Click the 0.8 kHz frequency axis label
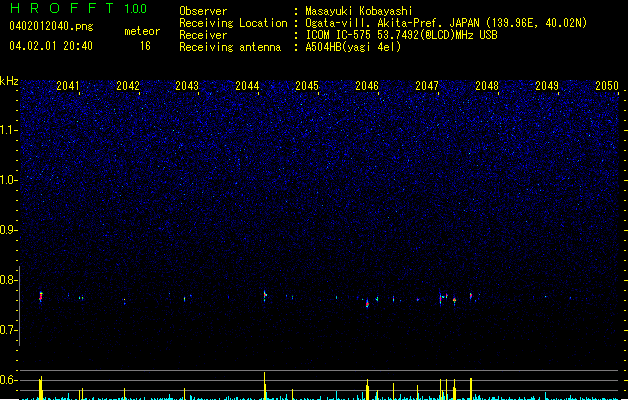Image resolution: width=629 pixels, height=400 pixels. tap(9, 280)
